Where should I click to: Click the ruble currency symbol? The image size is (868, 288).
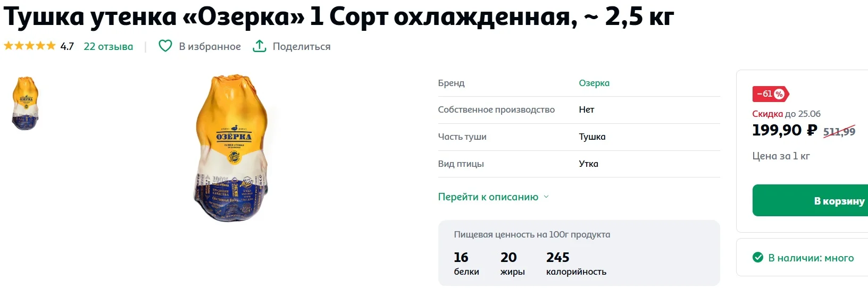click(x=812, y=130)
